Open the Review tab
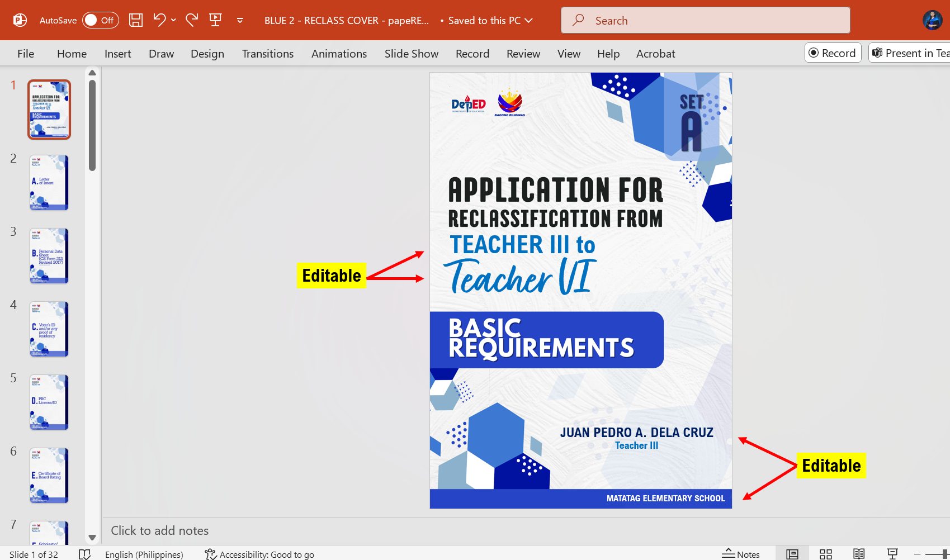The image size is (950, 560). [523, 54]
